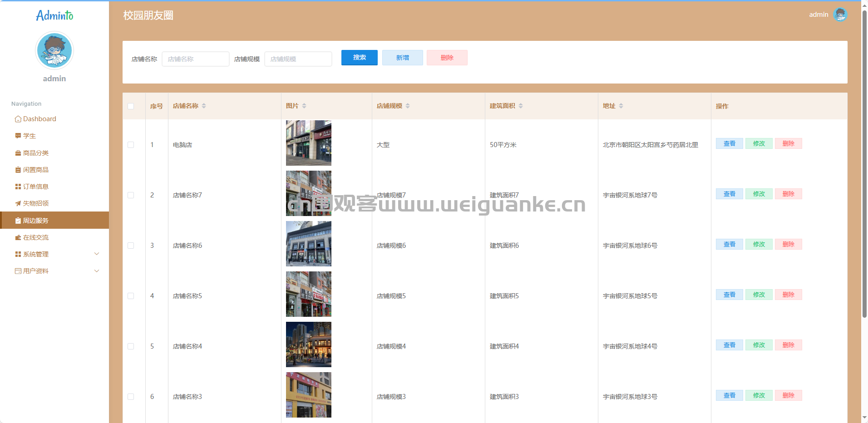Click the 学生 chat icon

click(x=18, y=136)
